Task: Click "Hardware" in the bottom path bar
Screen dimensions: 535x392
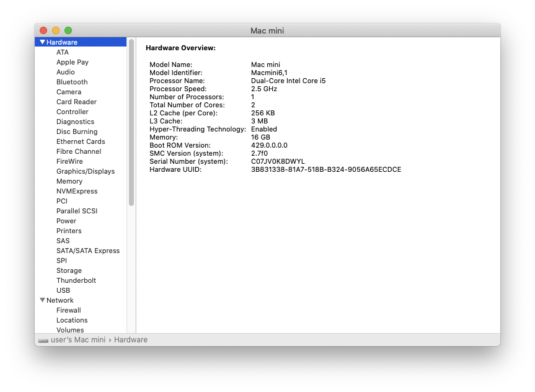Action: pyautogui.click(x=131, y=340)
